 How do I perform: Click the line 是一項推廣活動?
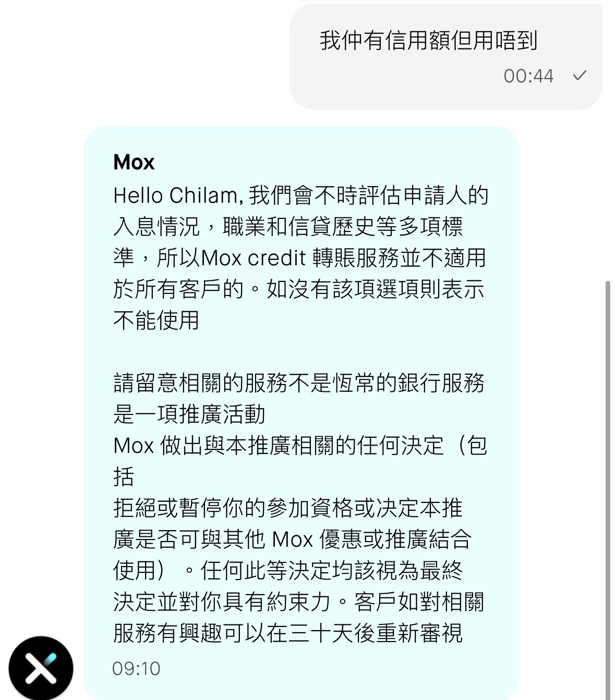coord(189,414)
